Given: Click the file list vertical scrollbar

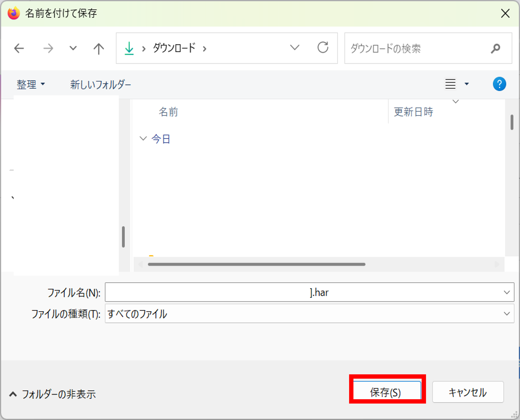Looking at the screenshot, I should click(512, 122).
